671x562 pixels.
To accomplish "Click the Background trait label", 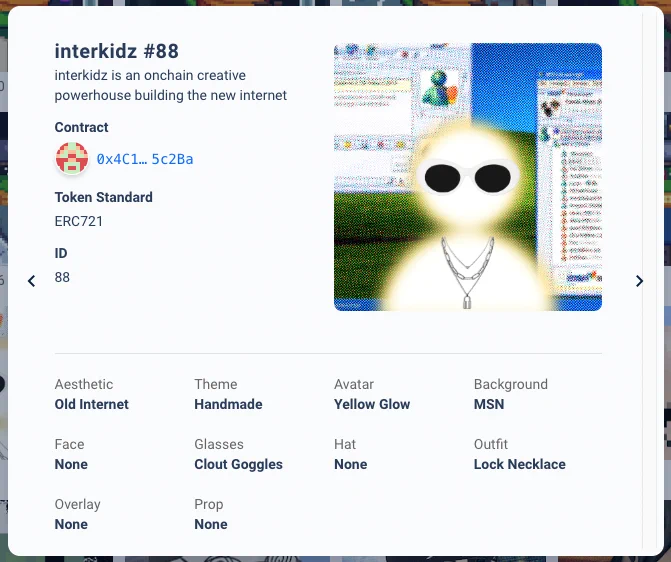I will tap(511, 384).
